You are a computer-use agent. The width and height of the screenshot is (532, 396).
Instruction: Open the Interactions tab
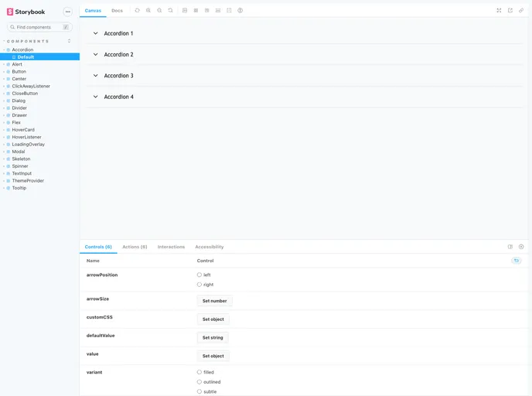(x=171, y=247)
